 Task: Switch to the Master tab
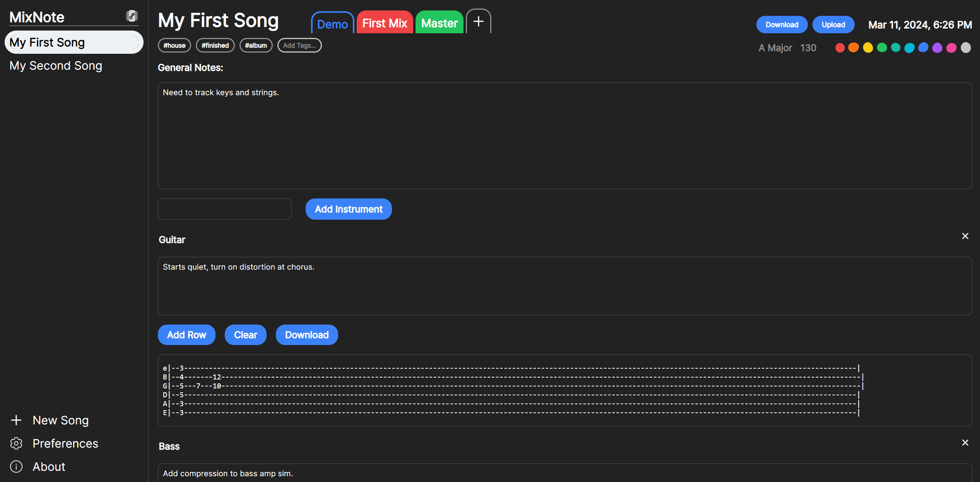tap(439, 22)
